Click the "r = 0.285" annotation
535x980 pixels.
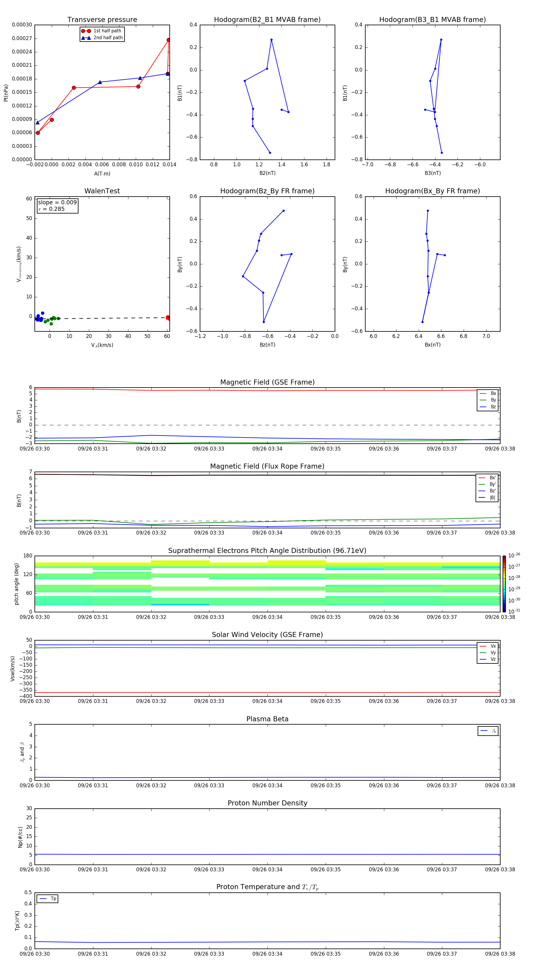pyautogui.click(x=51, y=209)
